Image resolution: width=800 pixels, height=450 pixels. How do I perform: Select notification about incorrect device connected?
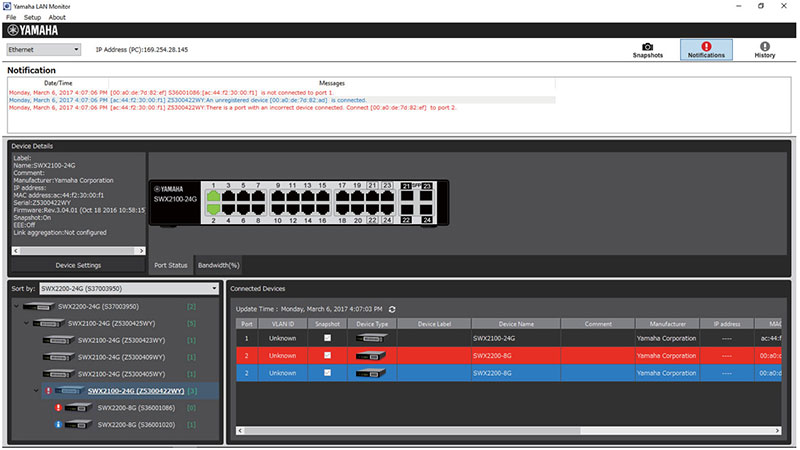point(281,108)
